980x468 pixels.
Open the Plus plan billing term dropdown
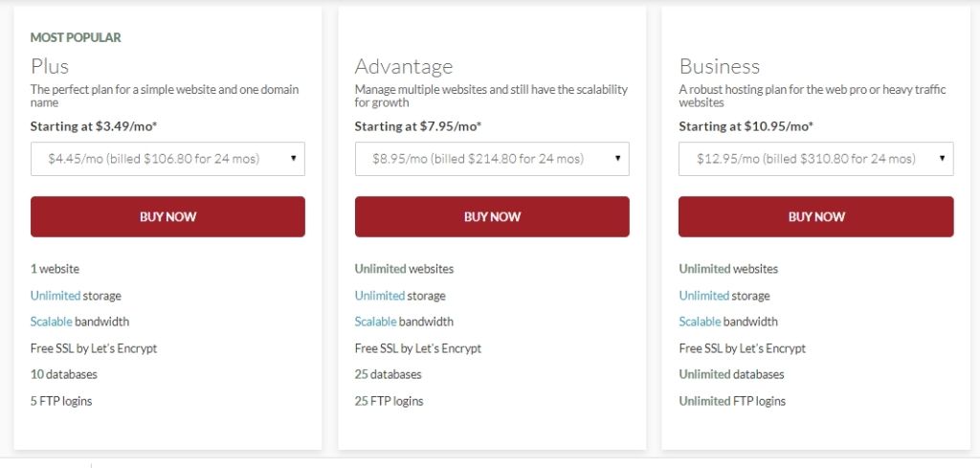167,159
